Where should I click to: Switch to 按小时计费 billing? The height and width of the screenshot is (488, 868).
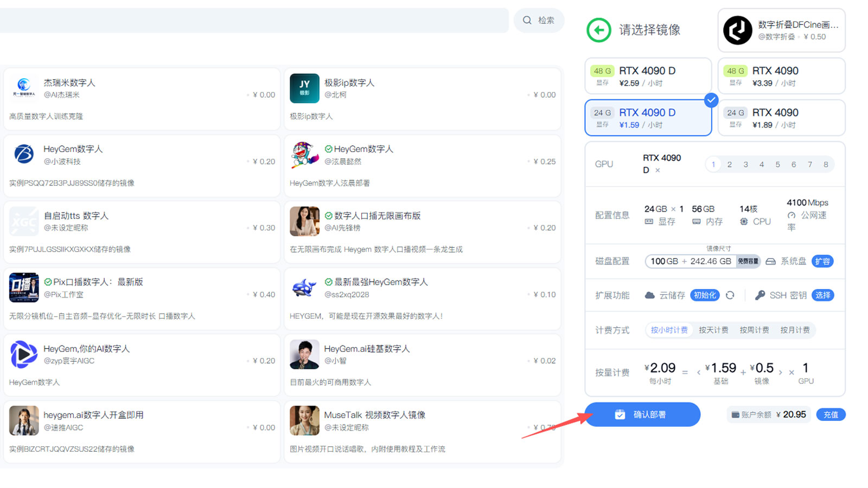(669, 330)
